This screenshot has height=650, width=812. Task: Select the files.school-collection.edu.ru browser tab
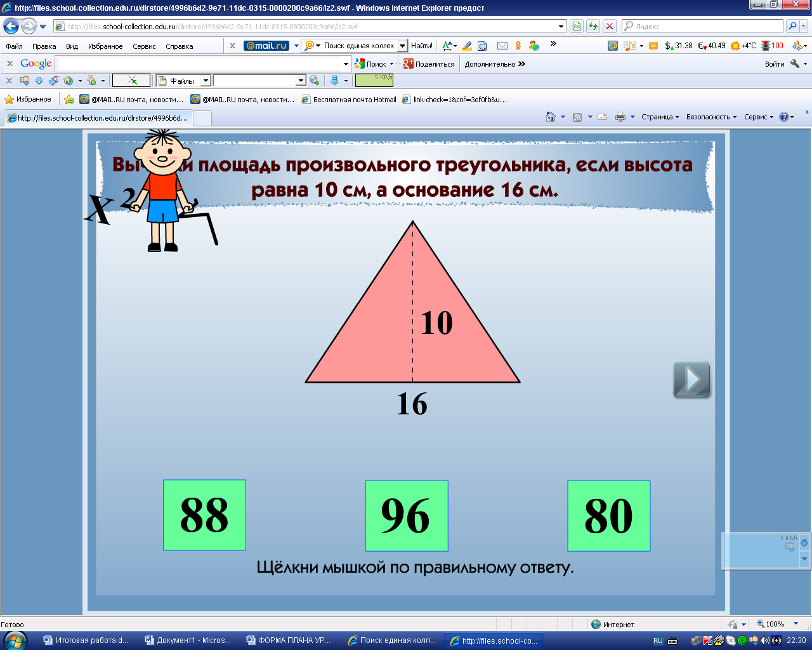tap(97, 118)
